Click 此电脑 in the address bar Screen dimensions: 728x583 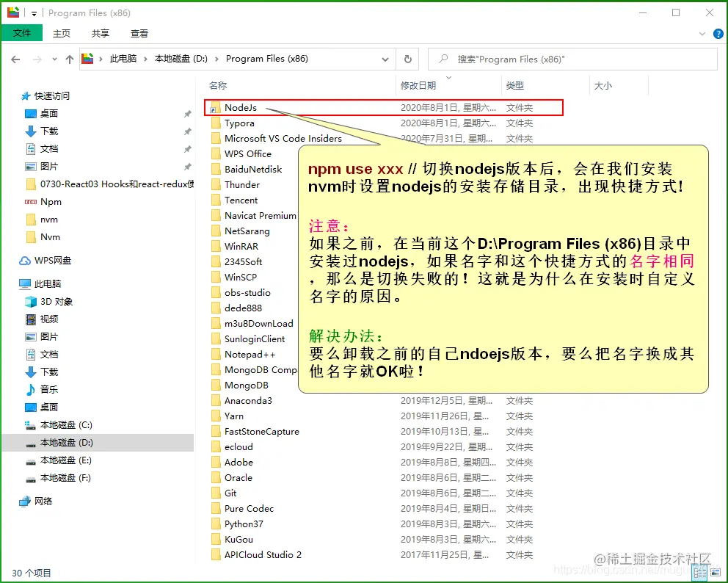click(x=123, y=59)
